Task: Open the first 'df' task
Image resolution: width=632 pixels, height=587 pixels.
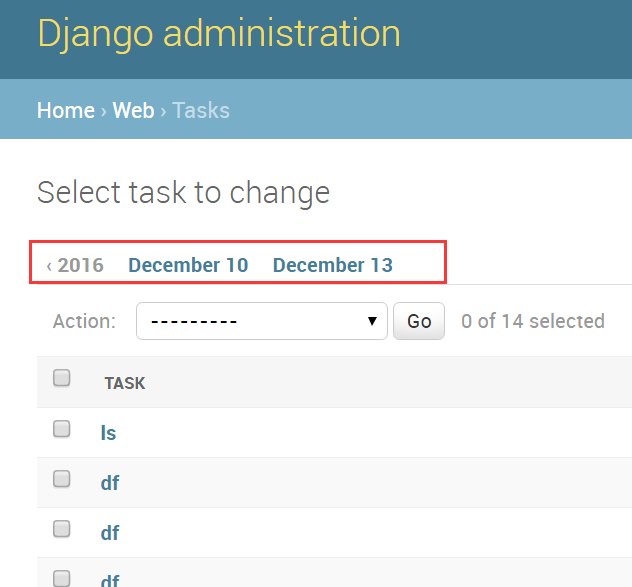Action: [110, 483]
